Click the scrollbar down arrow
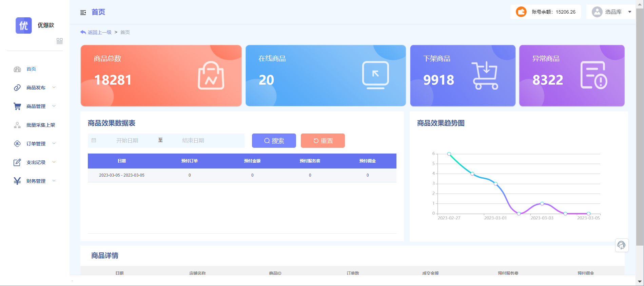The image size is (644, 286). (640, 282)
